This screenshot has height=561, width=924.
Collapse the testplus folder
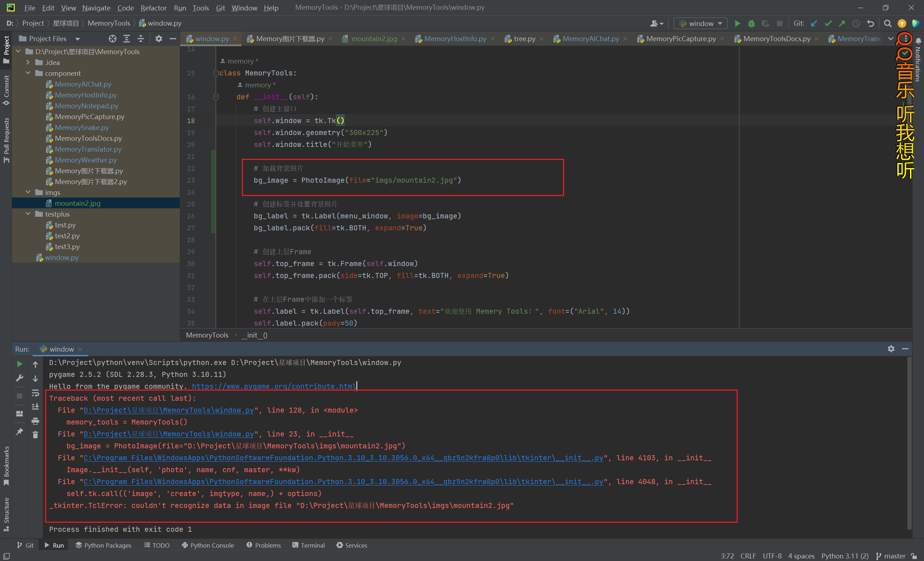coord(28,214)
